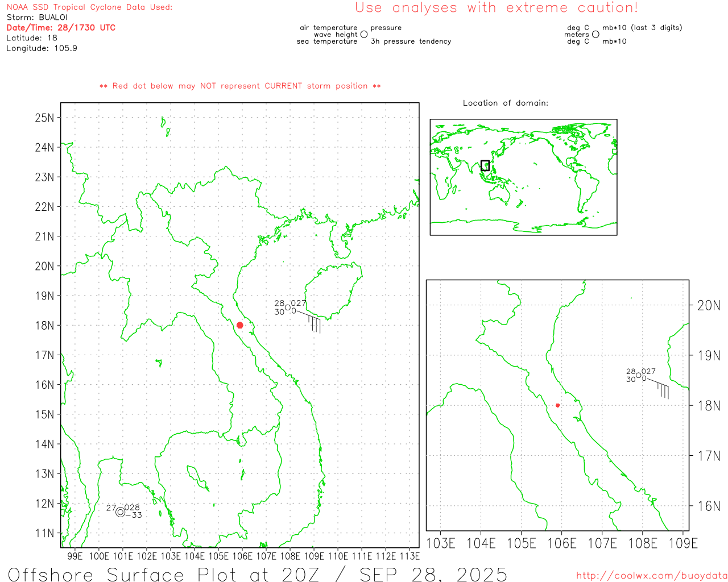Screen dimensions: 728x582
Task: Click the legend circle beside 'meters'
Action: click(x=595, y=35)
